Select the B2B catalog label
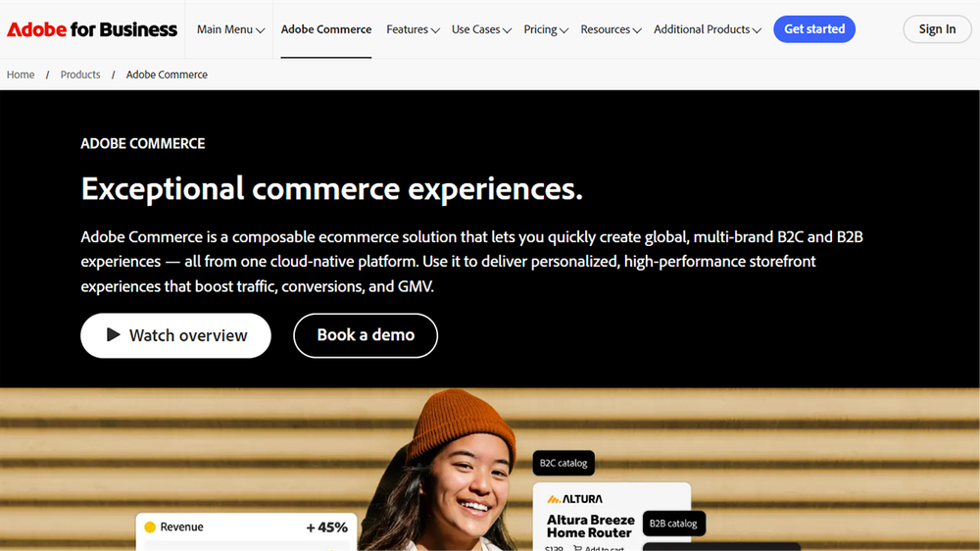 coord(673,524)
